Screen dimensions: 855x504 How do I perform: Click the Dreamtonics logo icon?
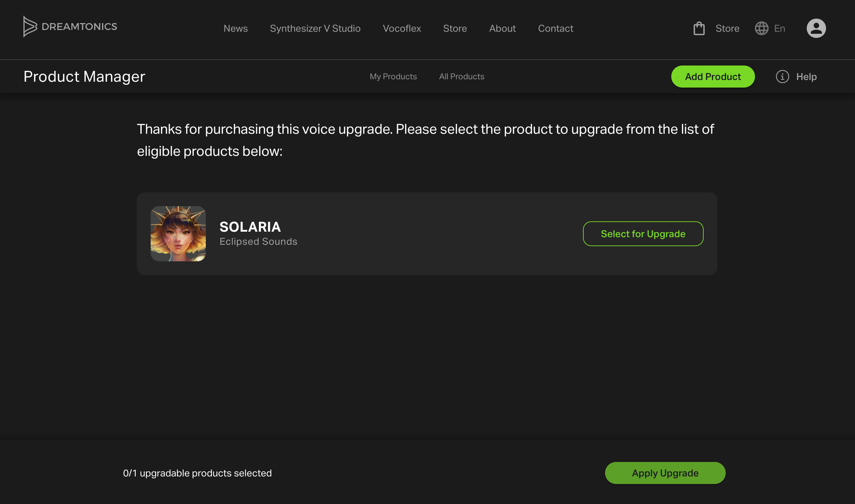click(x=30, y=27)
